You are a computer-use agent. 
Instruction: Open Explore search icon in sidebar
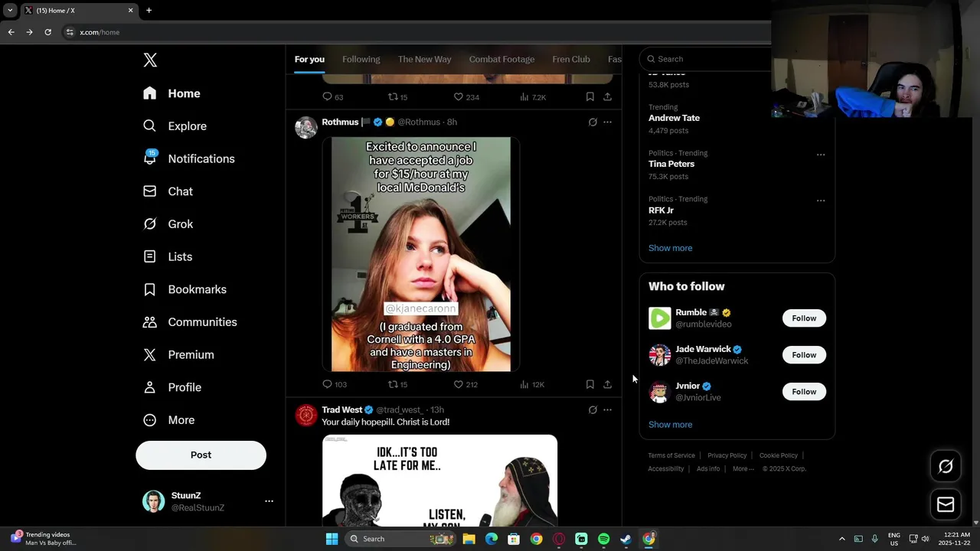(x=150, y=126)
